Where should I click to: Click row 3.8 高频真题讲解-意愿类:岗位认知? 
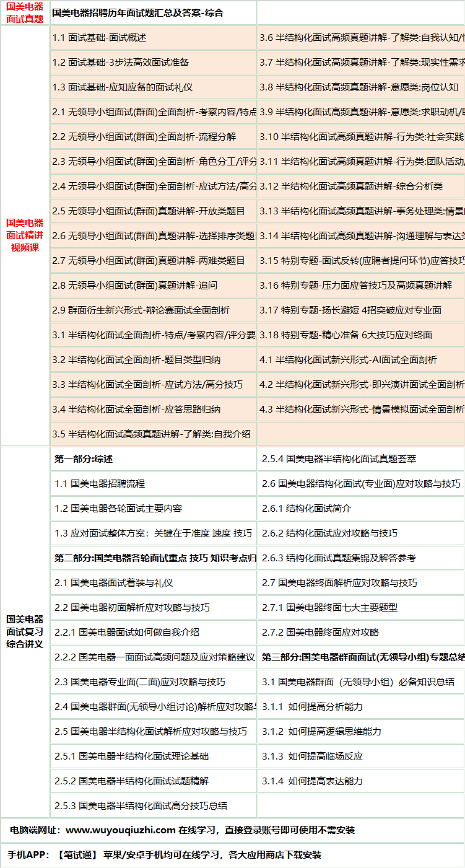361,87
